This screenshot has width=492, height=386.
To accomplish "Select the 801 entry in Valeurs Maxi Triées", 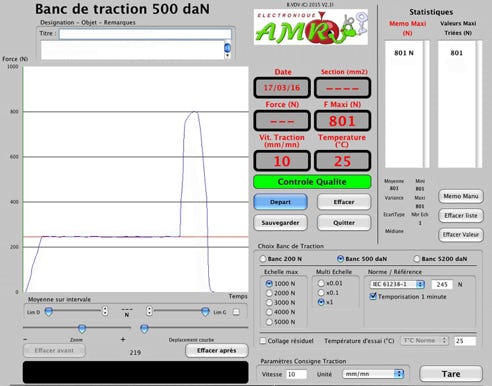I will [457, 53].
